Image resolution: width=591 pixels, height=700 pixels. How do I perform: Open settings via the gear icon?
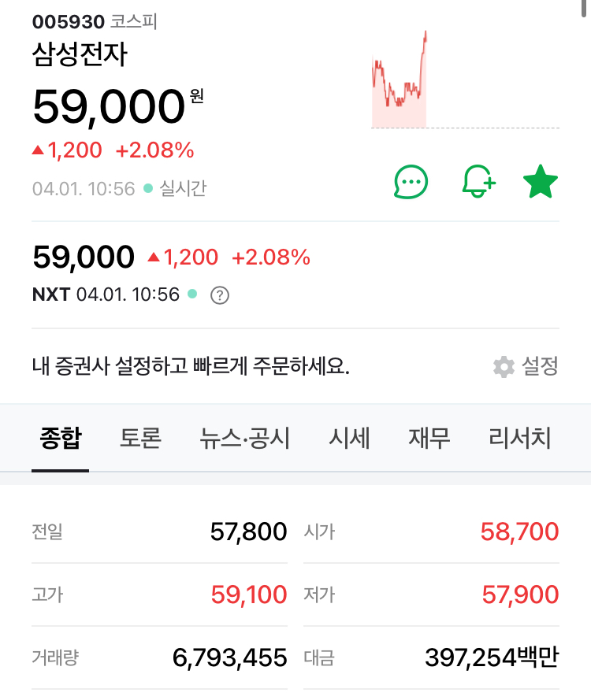(x=503, y=366)
